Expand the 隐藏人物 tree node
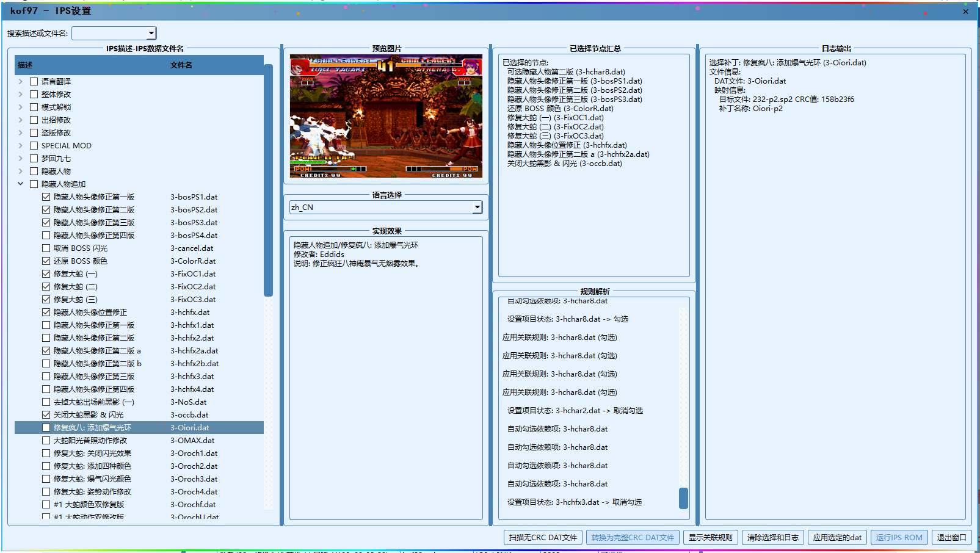 pyautogui.click(x=20, y=171)
